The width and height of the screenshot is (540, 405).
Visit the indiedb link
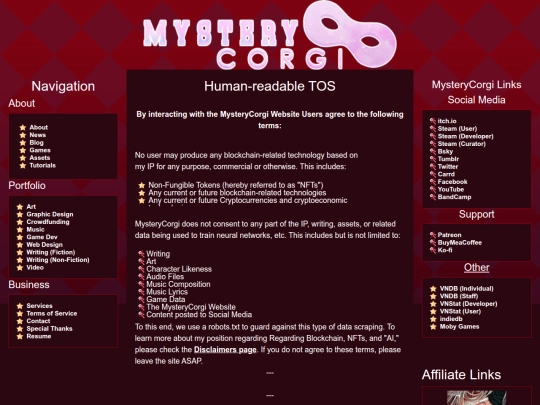pos(451,319)
